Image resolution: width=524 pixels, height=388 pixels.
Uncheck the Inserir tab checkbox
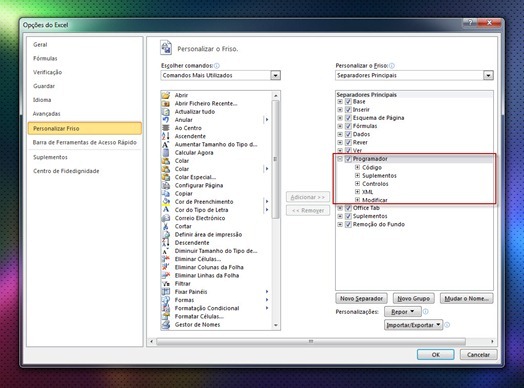point(348,110)
